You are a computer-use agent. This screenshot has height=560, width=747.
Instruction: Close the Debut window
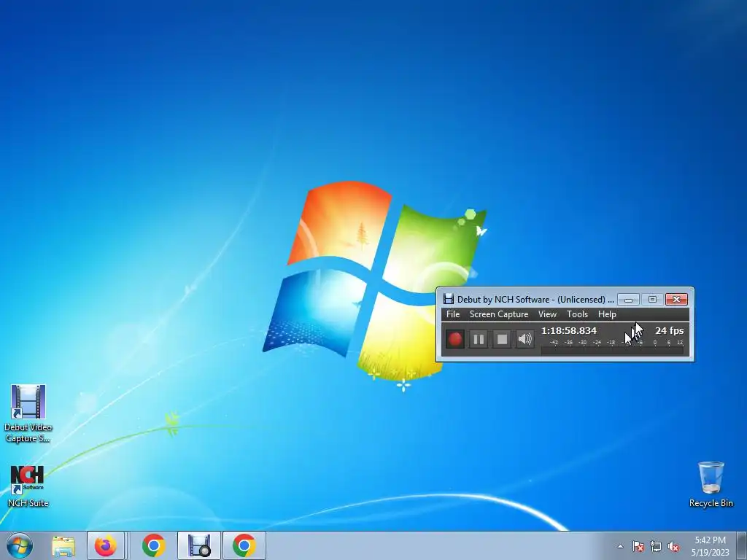point(676,299)
